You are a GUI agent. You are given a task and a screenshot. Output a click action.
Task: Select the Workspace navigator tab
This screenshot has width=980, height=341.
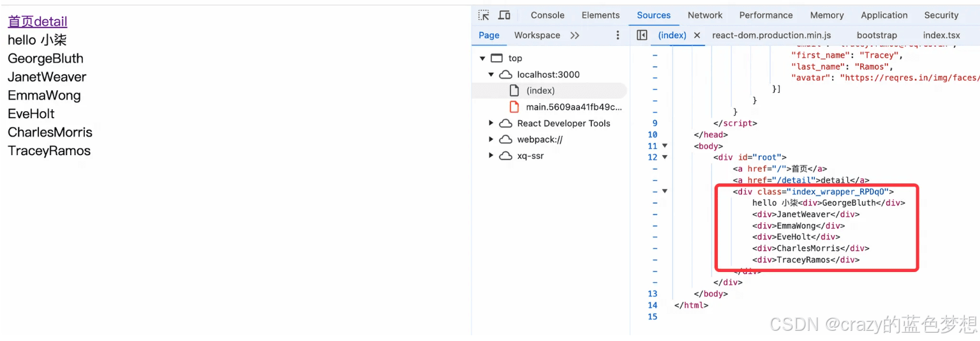pos(537,35)
